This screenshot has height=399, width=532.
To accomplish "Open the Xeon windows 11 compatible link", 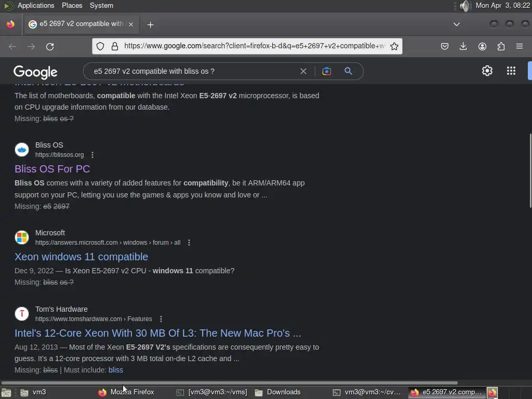I will point(81,257).
